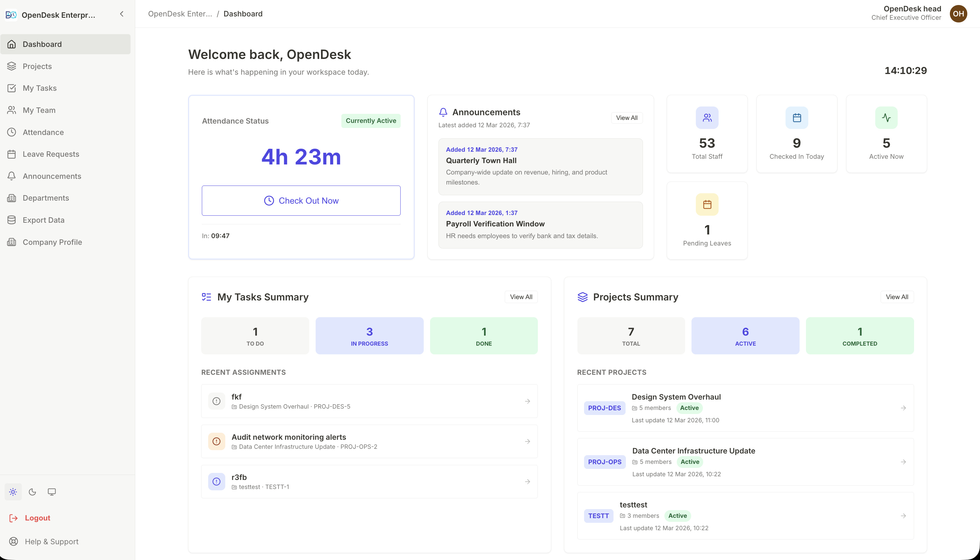This screenshot has height=560, width=980.
Task: Click the Company Profile building icon
Action: (11, 242)
